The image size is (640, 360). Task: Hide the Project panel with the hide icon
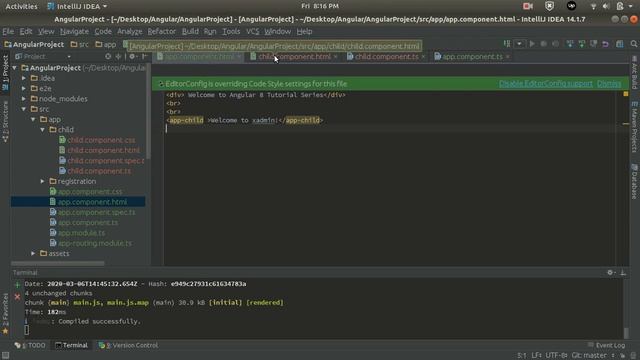(x=144, y=56)
